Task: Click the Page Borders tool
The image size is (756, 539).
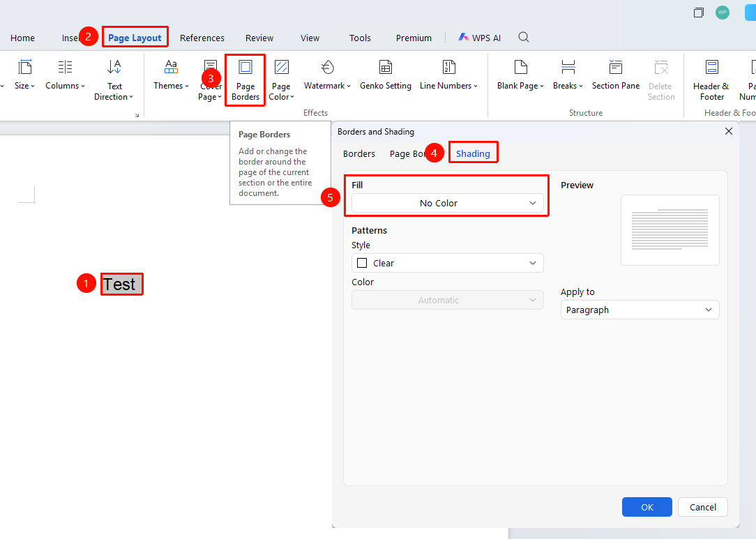Action: click(245, 80)
